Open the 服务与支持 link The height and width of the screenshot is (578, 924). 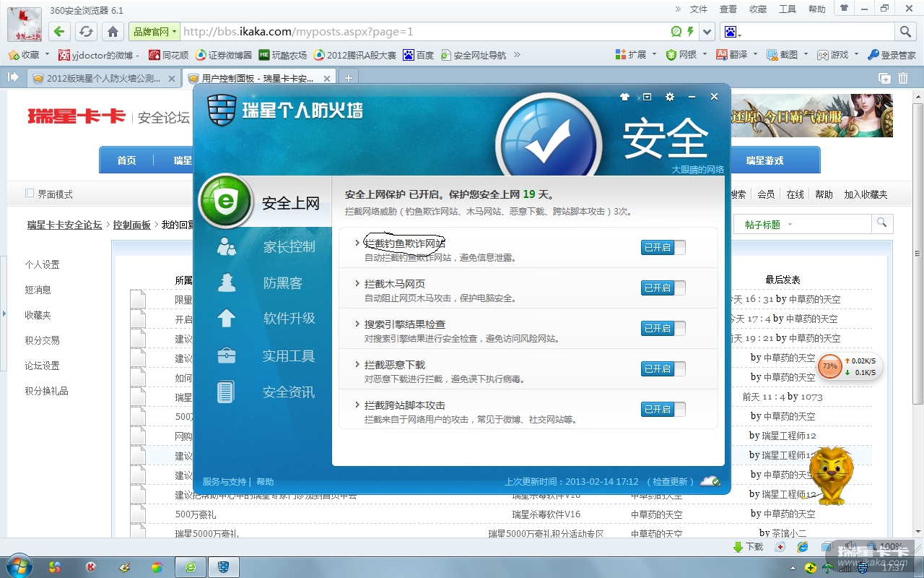pyautogui.click(x=225, y=482)
